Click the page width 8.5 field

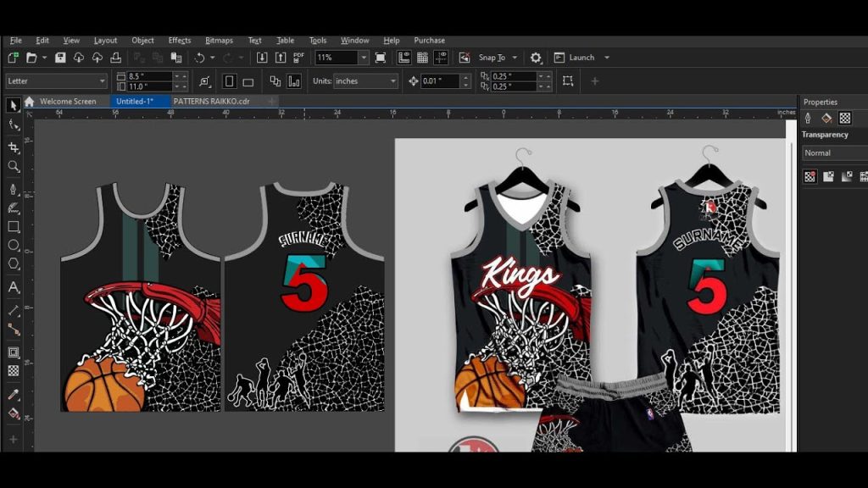click(148, 76)
